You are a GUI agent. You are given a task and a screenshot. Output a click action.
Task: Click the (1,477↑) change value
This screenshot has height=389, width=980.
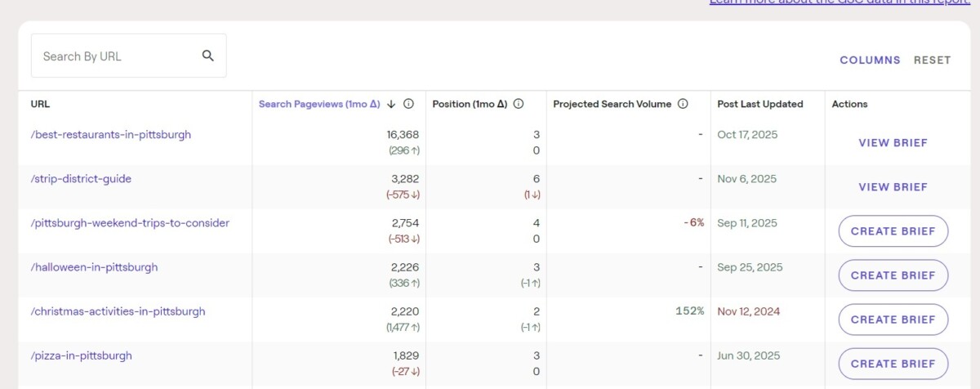click(x=403, y=327)
